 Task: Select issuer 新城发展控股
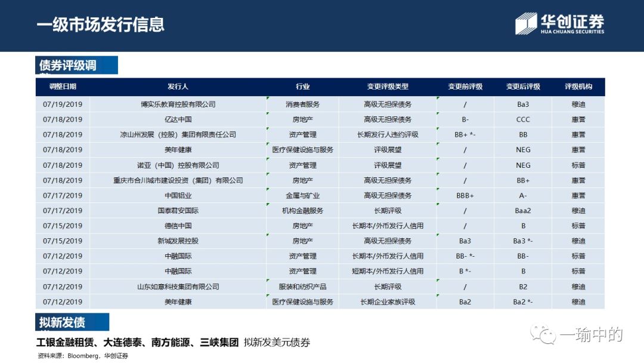tap(178, 241)
